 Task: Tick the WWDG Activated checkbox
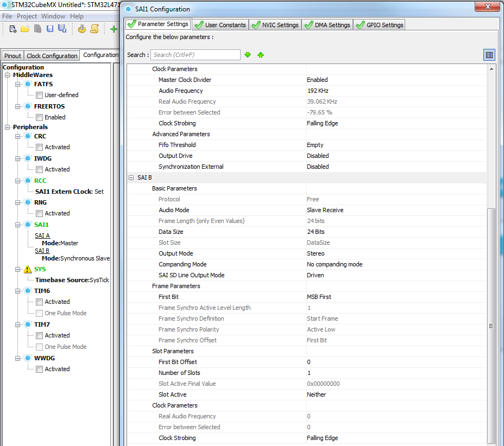tap(40, 369)
